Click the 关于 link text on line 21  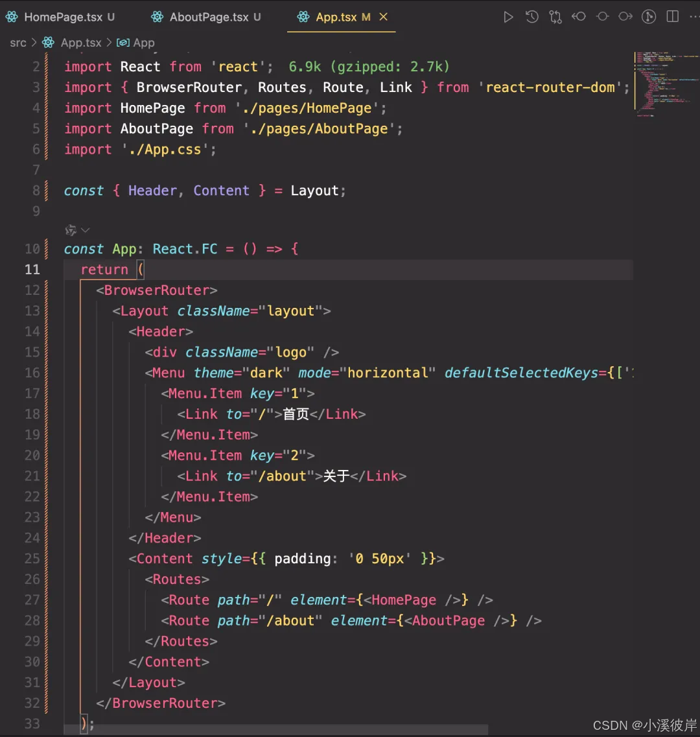(x=336, y=476)
